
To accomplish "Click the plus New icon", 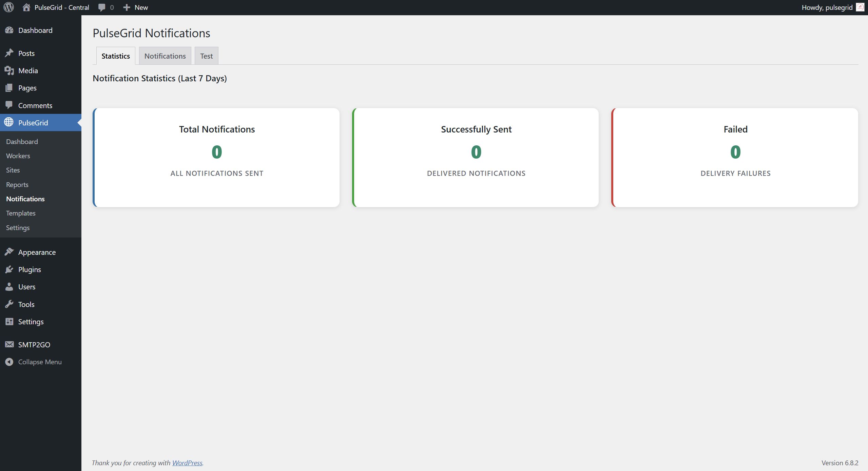I will (x=127, y=7).
